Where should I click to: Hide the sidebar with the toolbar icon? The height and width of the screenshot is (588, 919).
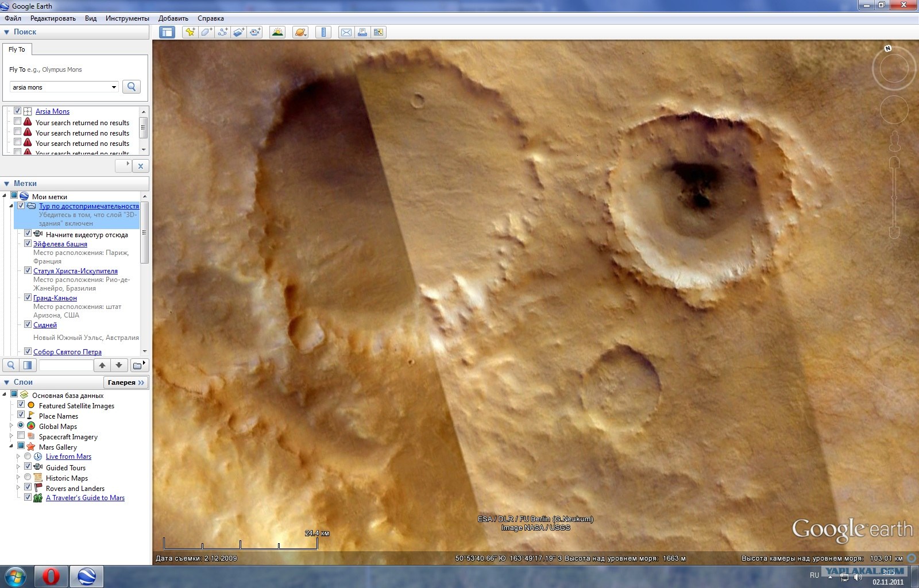coord(167,32)
